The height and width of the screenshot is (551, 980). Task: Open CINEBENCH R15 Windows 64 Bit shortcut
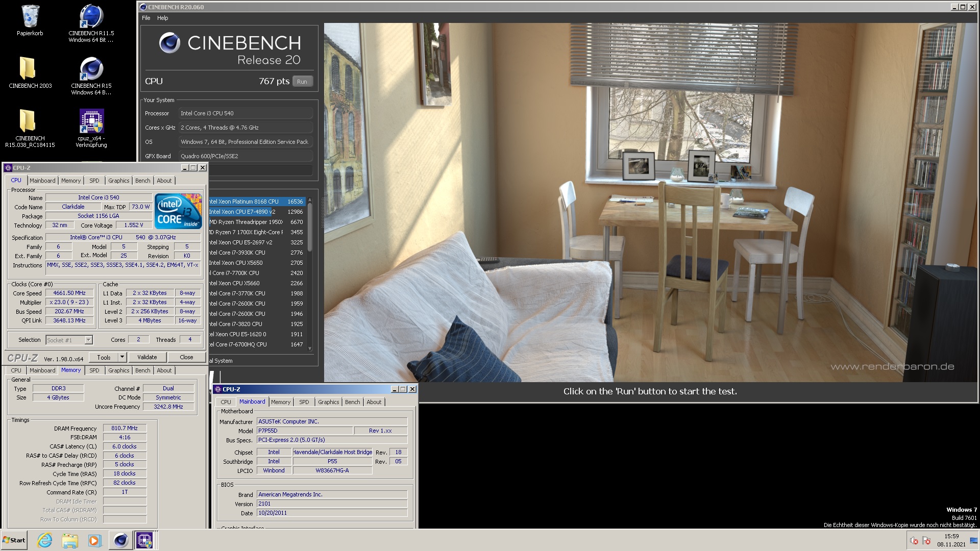tap(91, 76)
